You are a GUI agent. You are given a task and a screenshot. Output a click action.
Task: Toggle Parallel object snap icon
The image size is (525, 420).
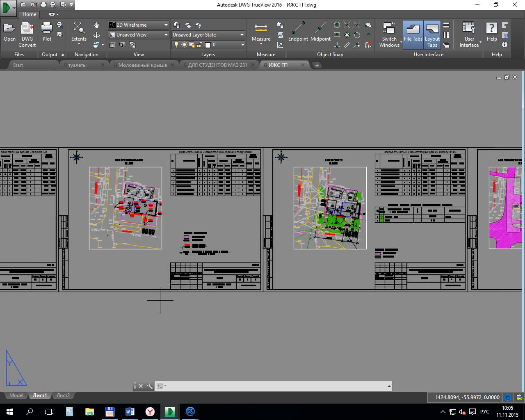[x=347, y=45]
